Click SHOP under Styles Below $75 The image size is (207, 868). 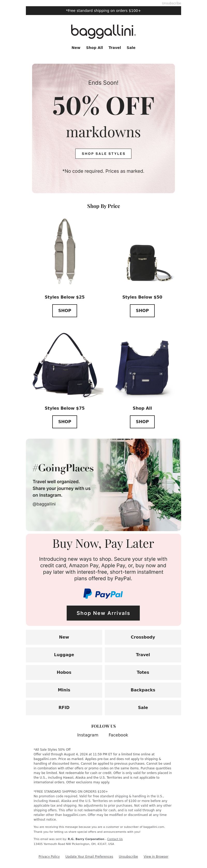[65, 422]
